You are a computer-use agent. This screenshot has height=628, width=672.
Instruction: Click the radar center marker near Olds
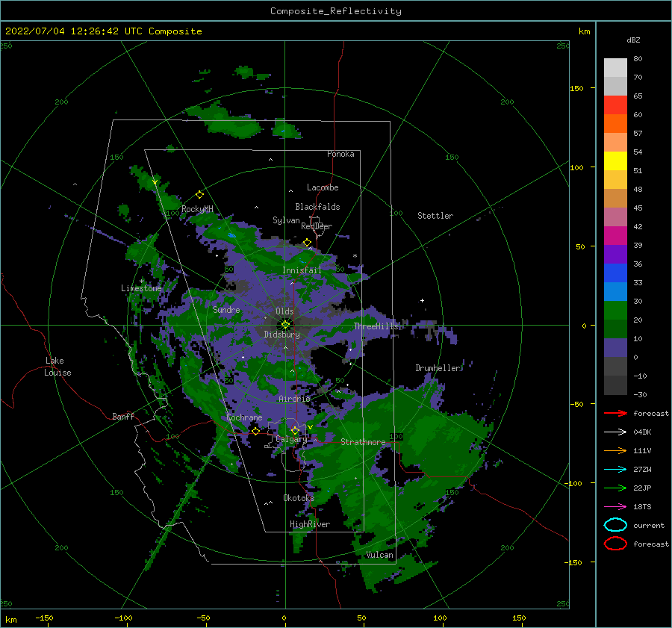click(285, 325)
